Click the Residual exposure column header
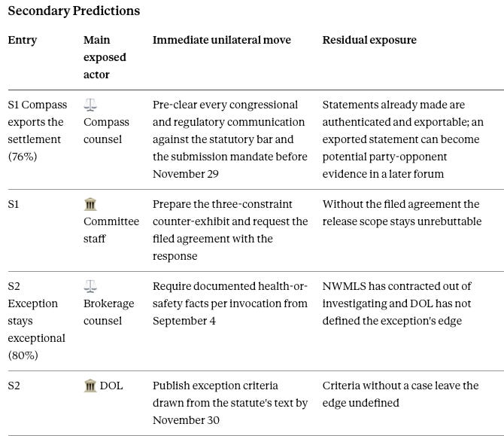The image size is (504, 436). pos(369,40)
